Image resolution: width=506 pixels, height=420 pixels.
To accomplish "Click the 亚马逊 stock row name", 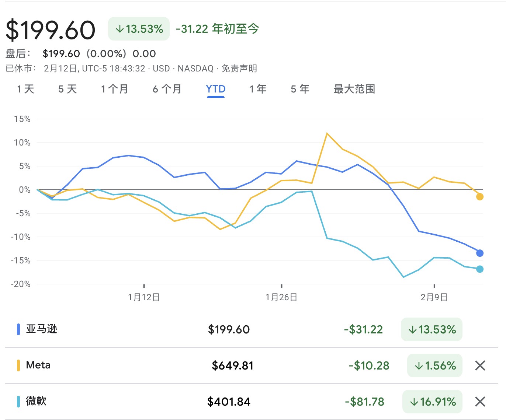I will coord(41,329).
